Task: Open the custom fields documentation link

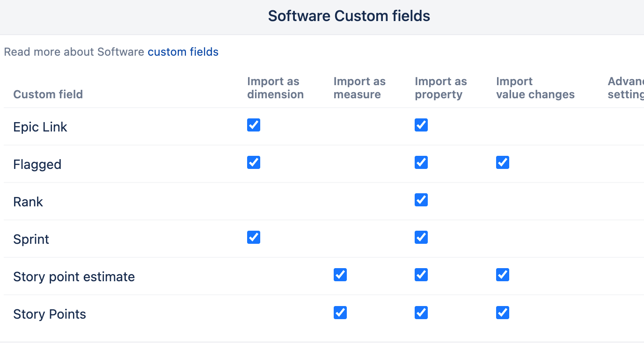Action: 183,52
